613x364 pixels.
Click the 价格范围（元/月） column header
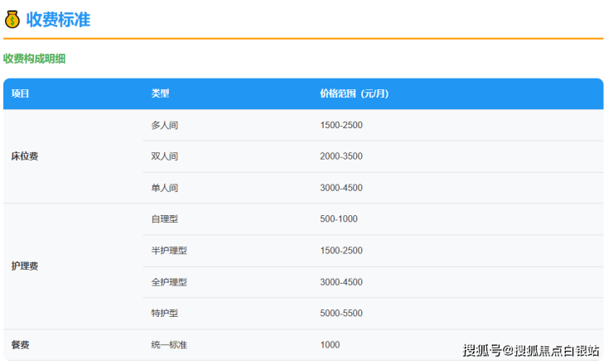354,94
